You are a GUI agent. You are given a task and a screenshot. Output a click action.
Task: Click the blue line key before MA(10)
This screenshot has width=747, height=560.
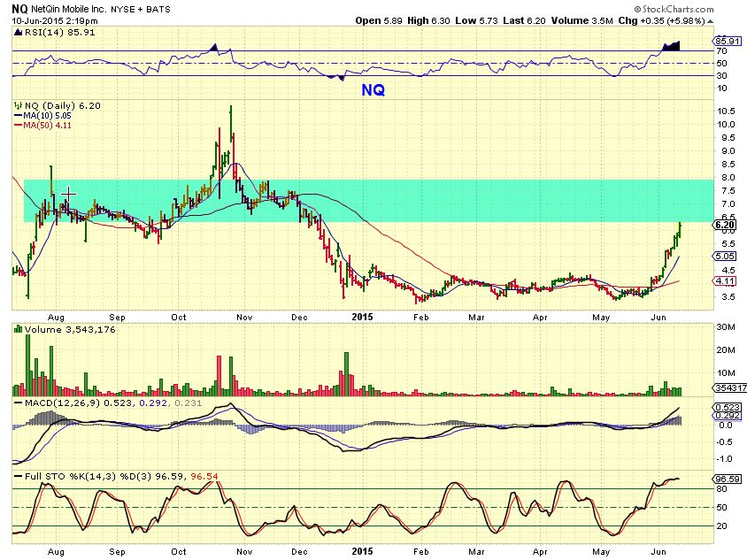19,116
